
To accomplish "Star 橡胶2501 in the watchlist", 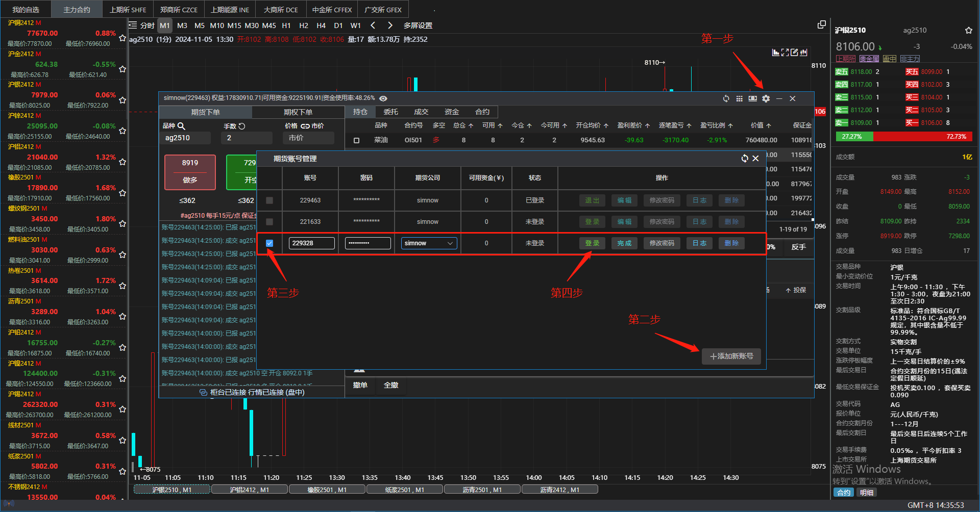I will (x=122, y=193).
